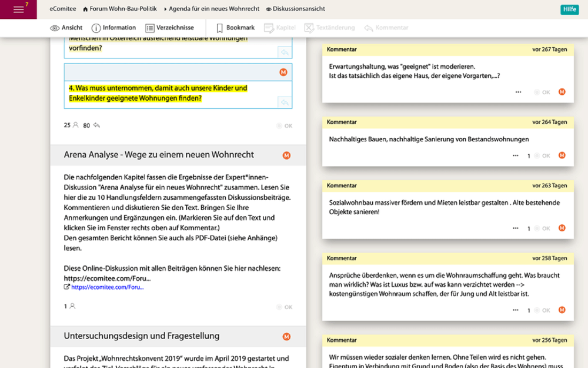588x368 pixels.
Task: Select the 'vor 258 Tagen' comment header
Action: pos(447,258)
